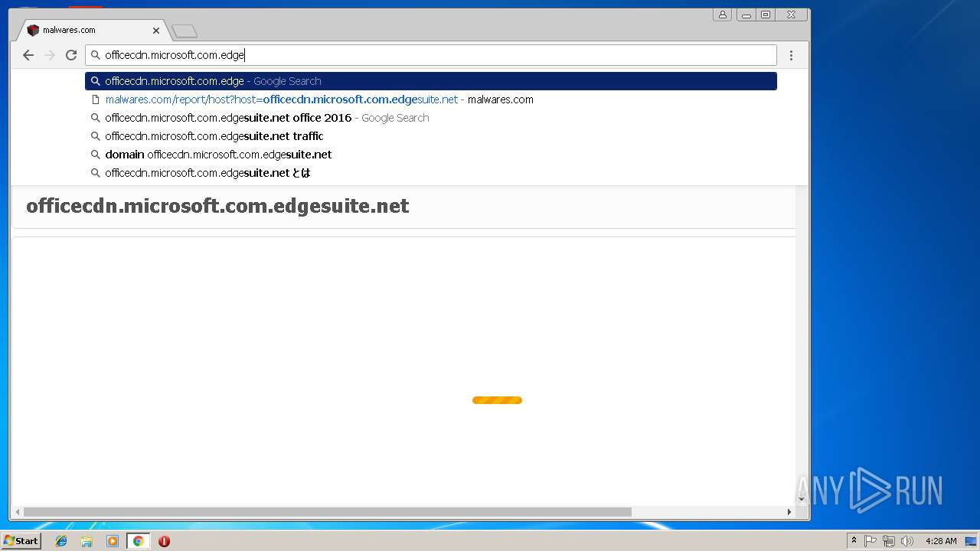
Task: Choose the 'edgesuite.net office 2016' suggestion
Action: (x=431, y=118)
